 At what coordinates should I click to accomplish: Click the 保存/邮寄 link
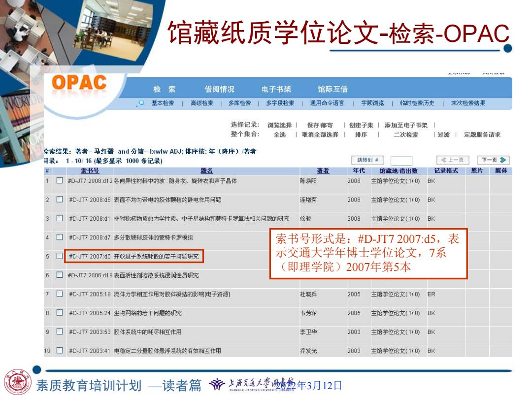coord(320,125)
